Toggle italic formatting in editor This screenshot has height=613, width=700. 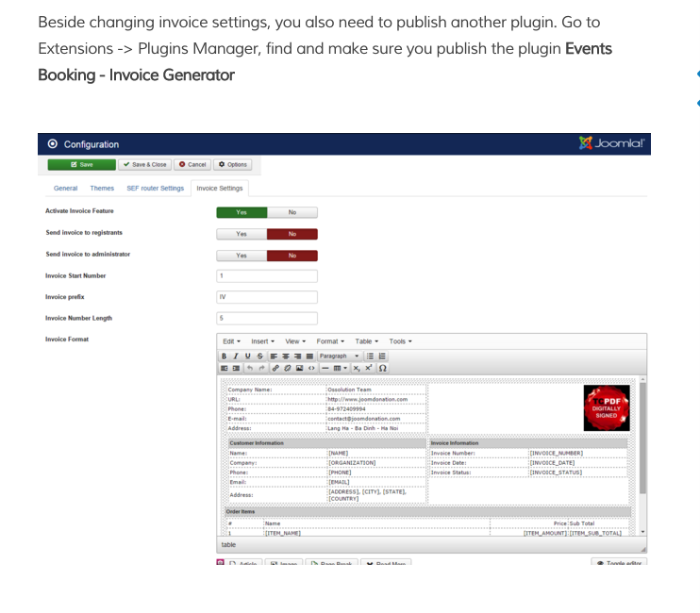click(235, 356)
